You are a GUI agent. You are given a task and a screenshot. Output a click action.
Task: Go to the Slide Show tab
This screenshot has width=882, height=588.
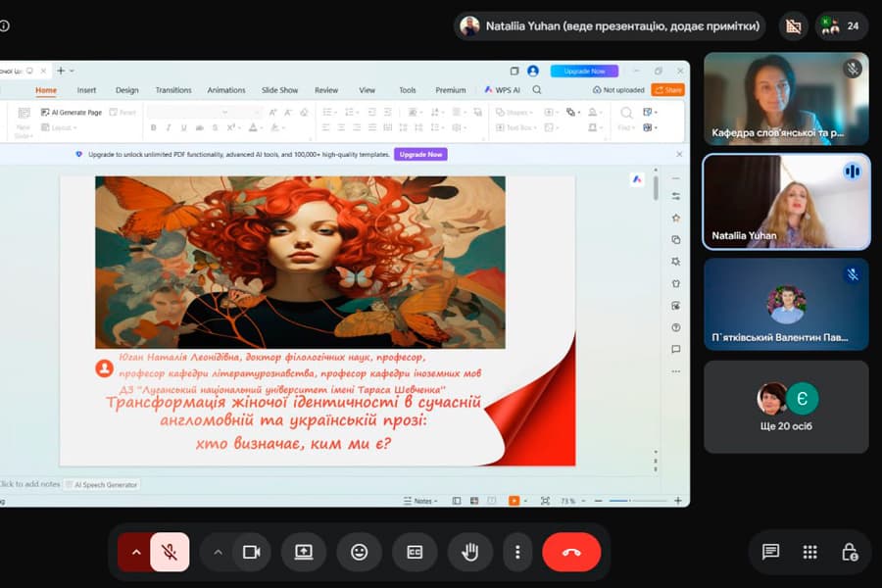pos(279,90)
